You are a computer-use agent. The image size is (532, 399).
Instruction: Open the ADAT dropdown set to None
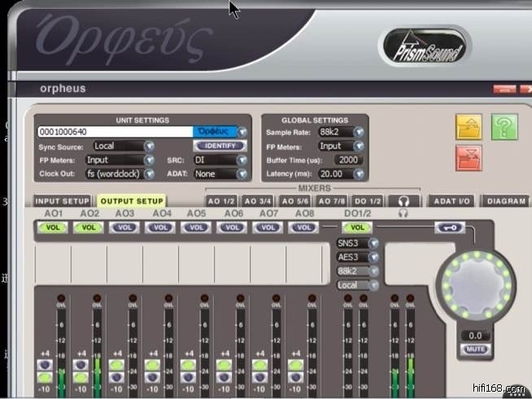pos(220,174)
